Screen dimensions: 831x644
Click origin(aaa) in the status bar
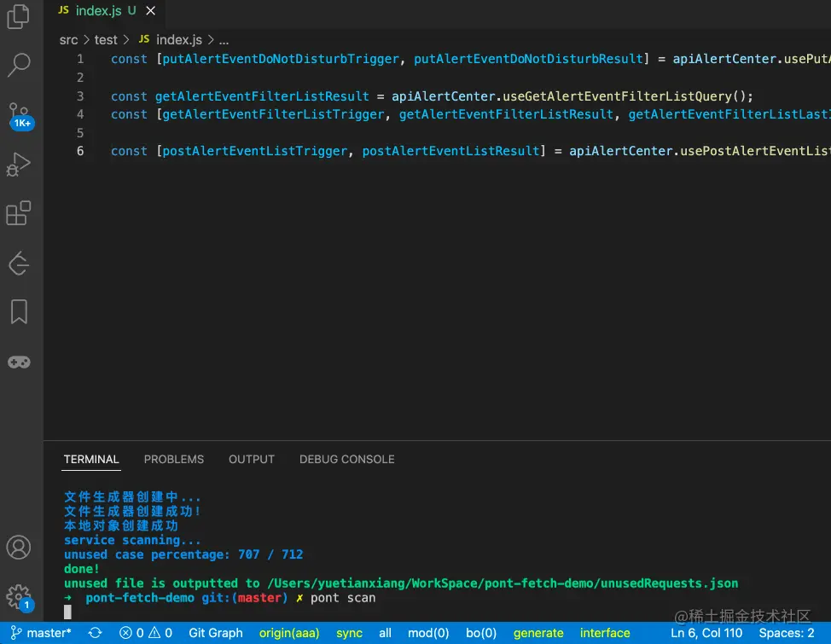[289, 633]
